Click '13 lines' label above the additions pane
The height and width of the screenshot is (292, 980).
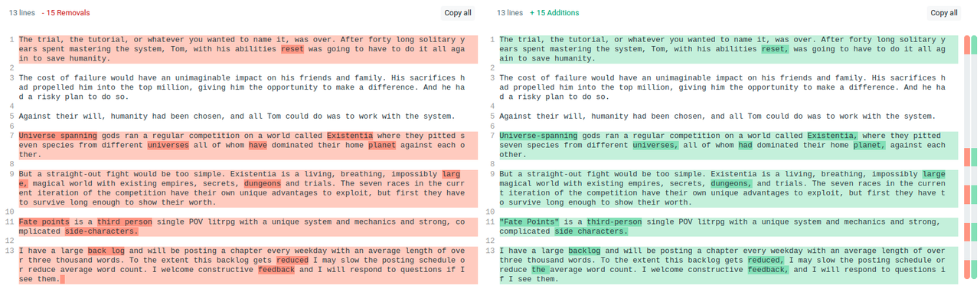tap(510, 13)
